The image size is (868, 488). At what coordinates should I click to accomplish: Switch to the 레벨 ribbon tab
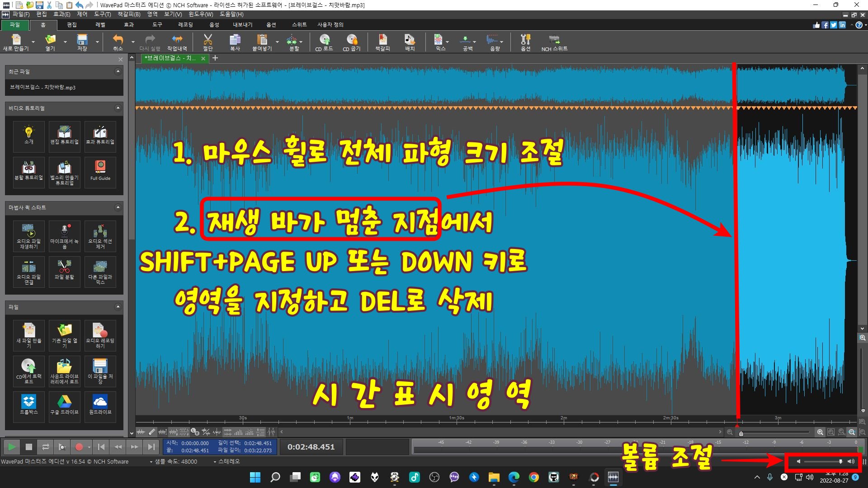100,25
